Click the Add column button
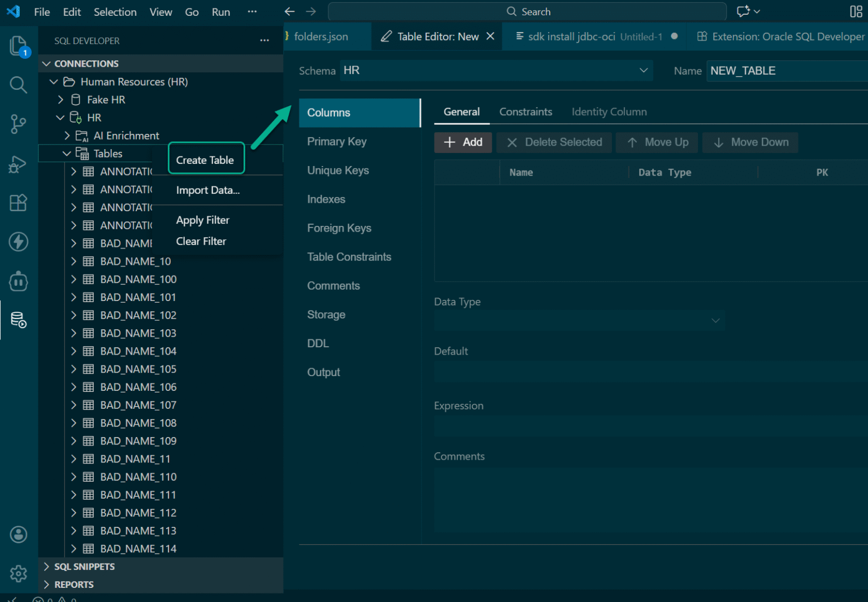 pos(463,142)
